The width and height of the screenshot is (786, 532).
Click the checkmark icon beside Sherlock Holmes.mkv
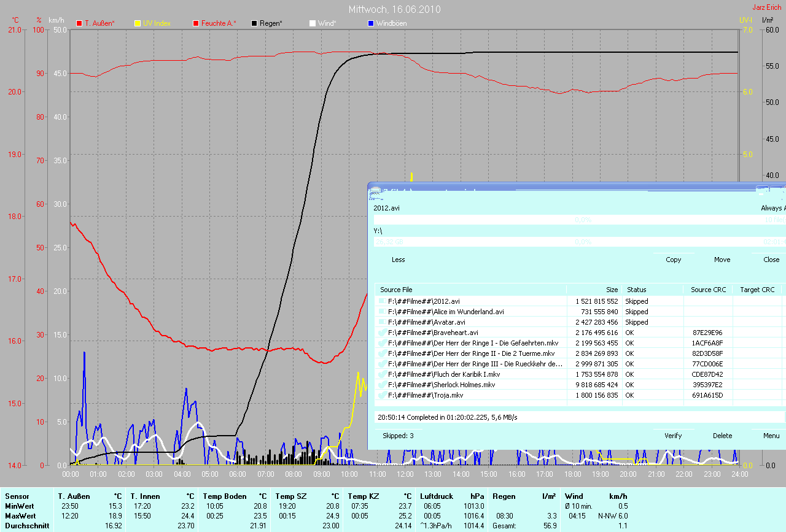[383, 385]
